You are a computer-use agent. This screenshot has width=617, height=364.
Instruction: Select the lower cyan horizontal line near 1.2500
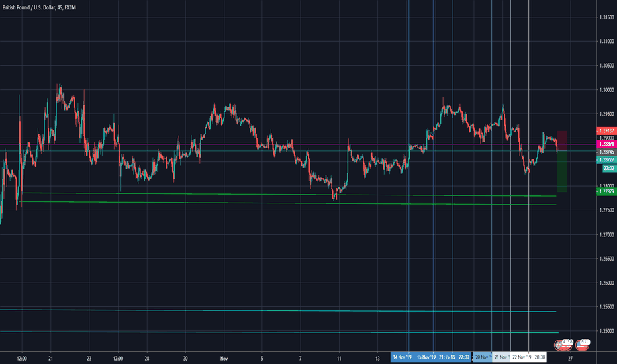click(x=265, y=332)
